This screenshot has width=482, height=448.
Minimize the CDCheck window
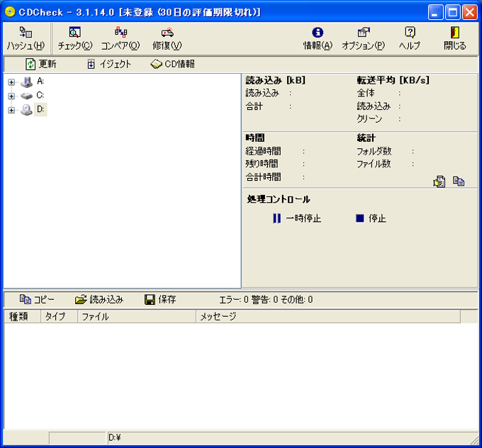[435, 12]
